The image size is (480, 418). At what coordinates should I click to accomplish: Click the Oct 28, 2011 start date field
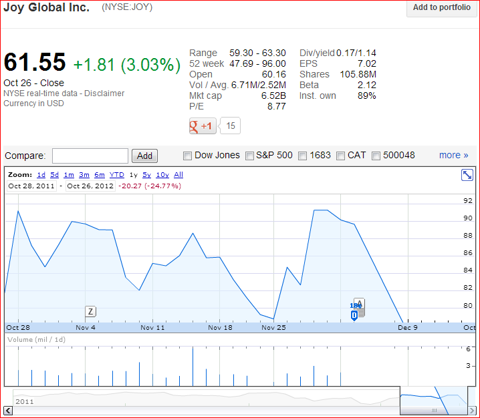point(32,186)
